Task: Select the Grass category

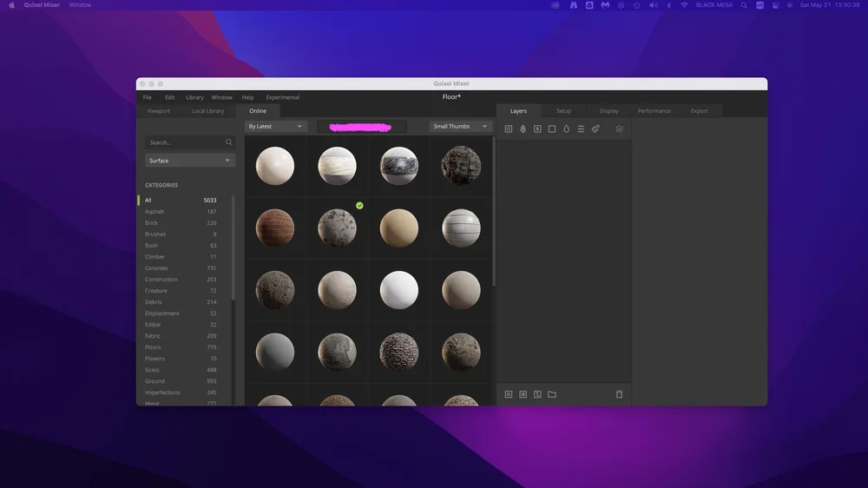Action: pos(181,370)
